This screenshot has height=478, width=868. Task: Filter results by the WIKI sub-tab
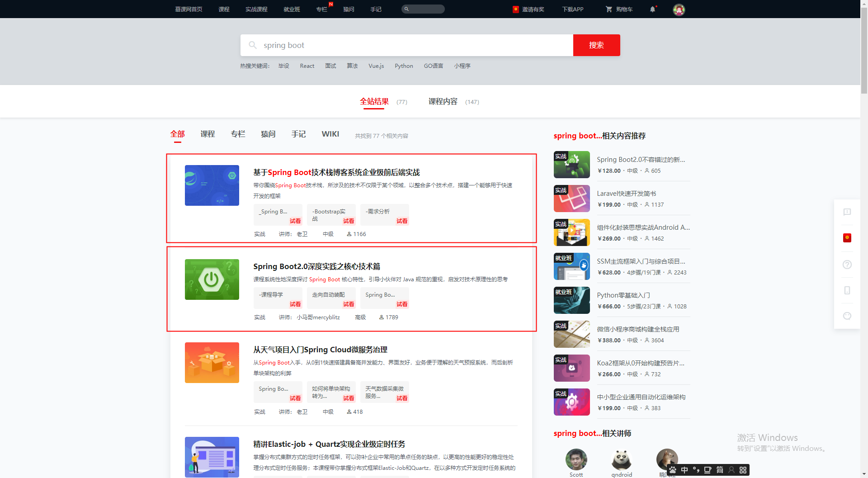[x=330, y=134]
